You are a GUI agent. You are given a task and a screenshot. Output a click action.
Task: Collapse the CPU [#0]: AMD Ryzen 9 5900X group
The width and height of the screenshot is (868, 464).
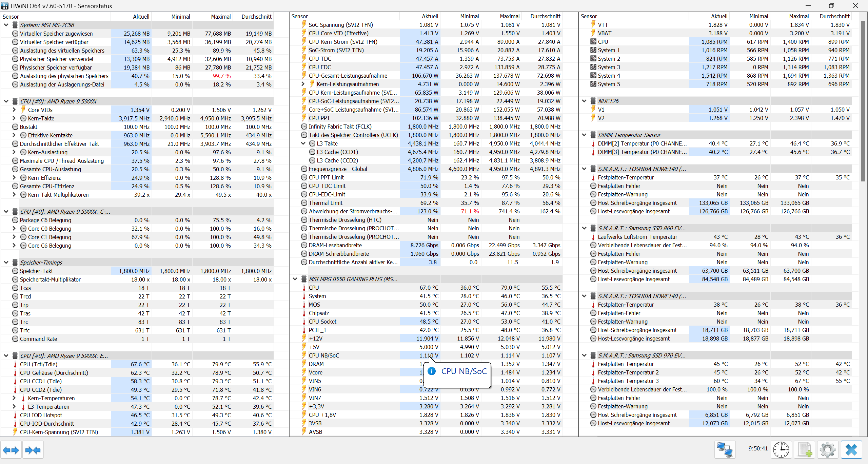point(6,101)
